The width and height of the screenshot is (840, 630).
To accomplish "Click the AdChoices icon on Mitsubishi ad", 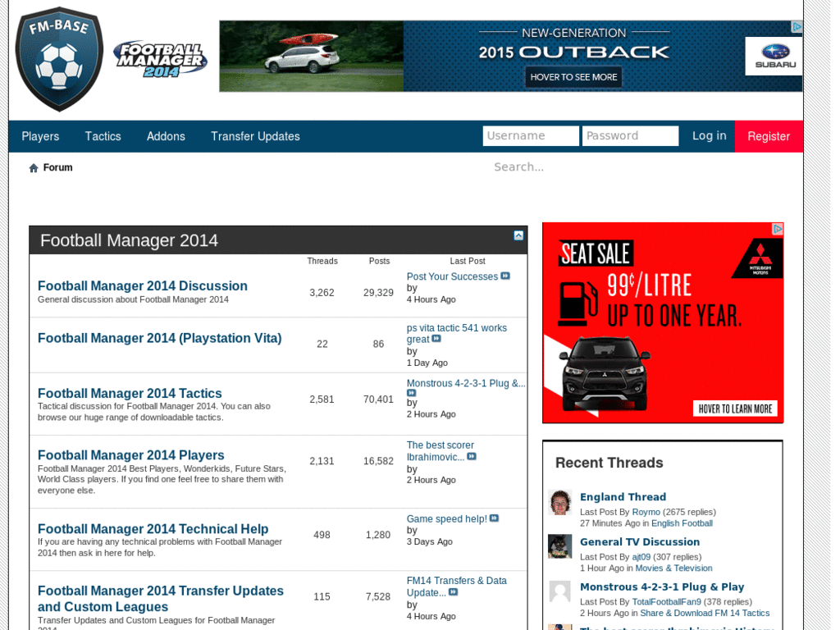I will (x=778, y=229).
